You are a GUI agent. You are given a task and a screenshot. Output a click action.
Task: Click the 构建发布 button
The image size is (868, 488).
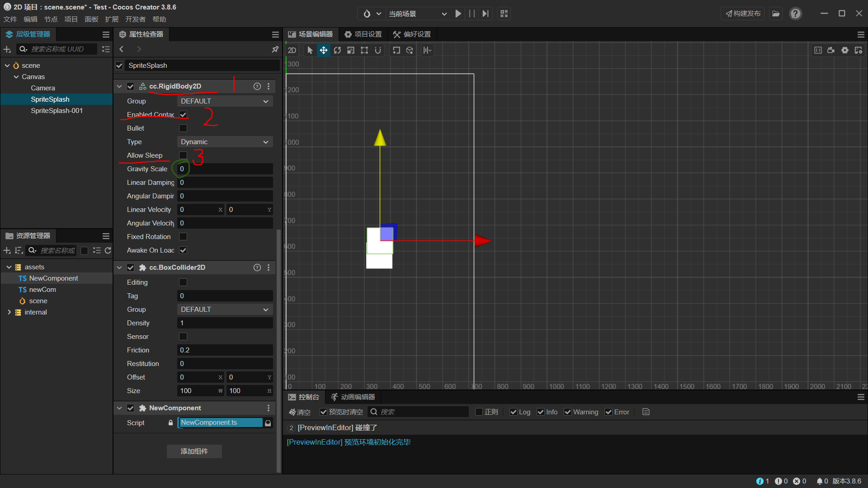[743, 14]
